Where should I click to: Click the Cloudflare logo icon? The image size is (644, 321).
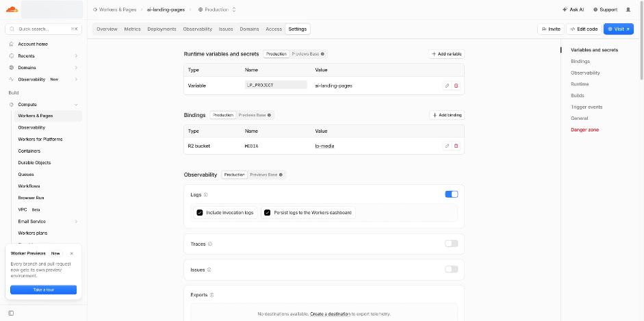[12, 10]
